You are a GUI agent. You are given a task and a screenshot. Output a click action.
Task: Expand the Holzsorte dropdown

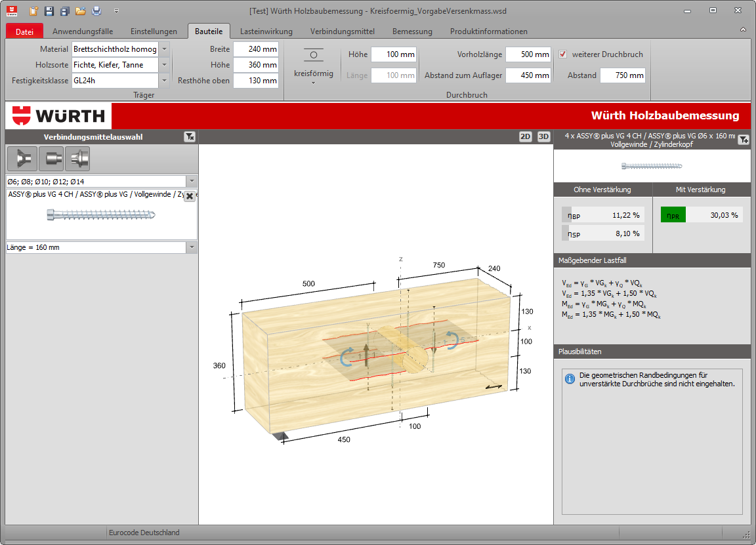pyautogui.click(x=164, y=64)
